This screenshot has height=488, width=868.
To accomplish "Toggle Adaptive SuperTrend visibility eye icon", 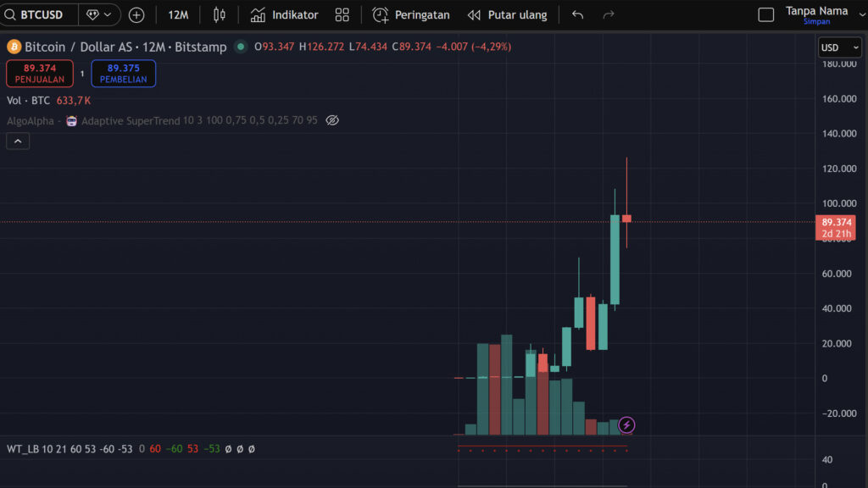I will tap(332, 120).
